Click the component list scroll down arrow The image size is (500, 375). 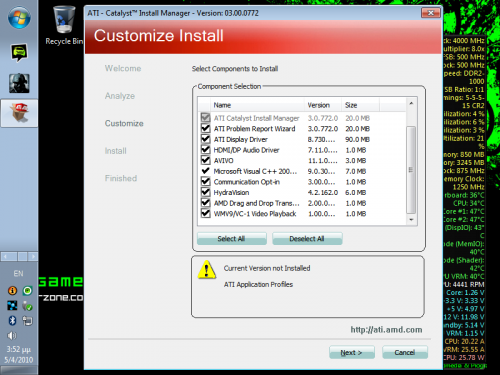pos(411,220)
